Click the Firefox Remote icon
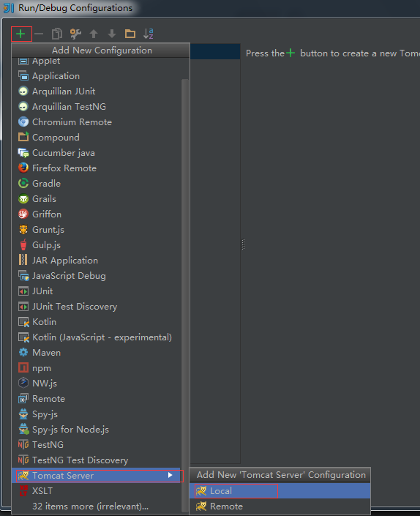The height and width of the screenshot is (516, 420). [23, 168]
